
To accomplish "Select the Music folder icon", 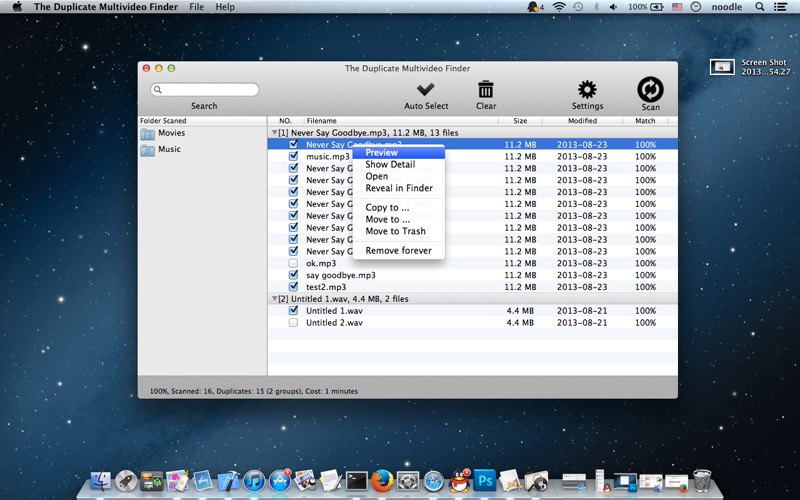I will click(x=147, y=150).
